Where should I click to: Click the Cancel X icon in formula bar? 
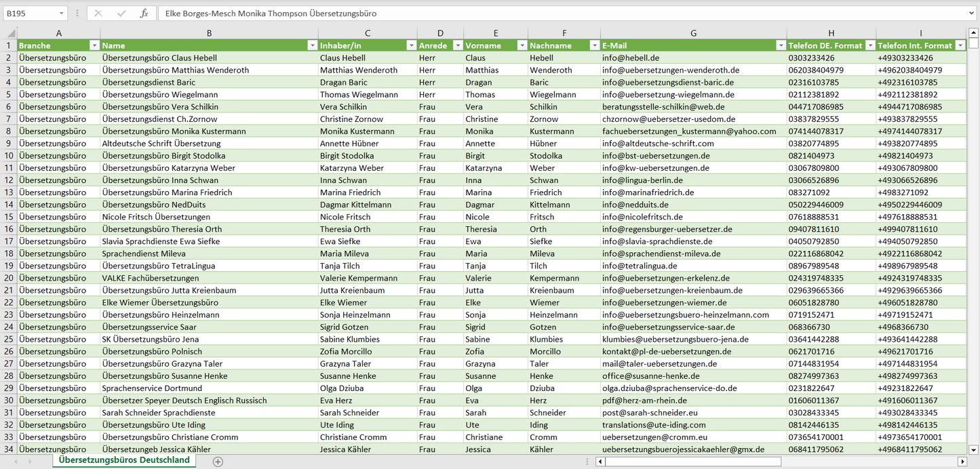pos(98,14)
